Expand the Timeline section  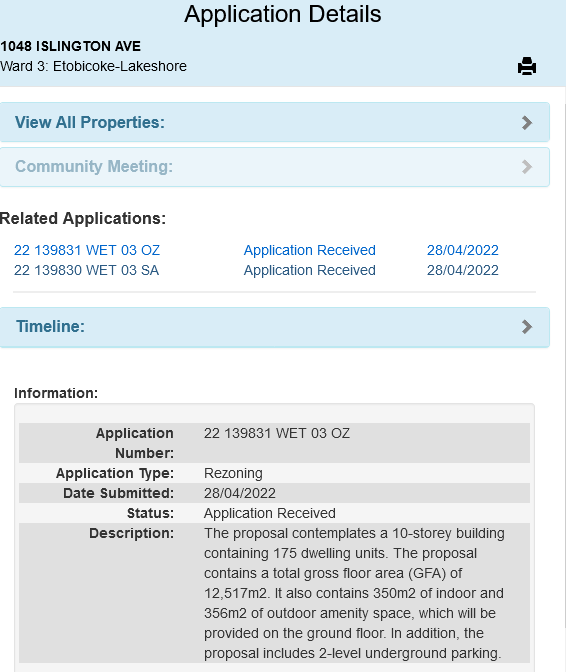(275, 327)
